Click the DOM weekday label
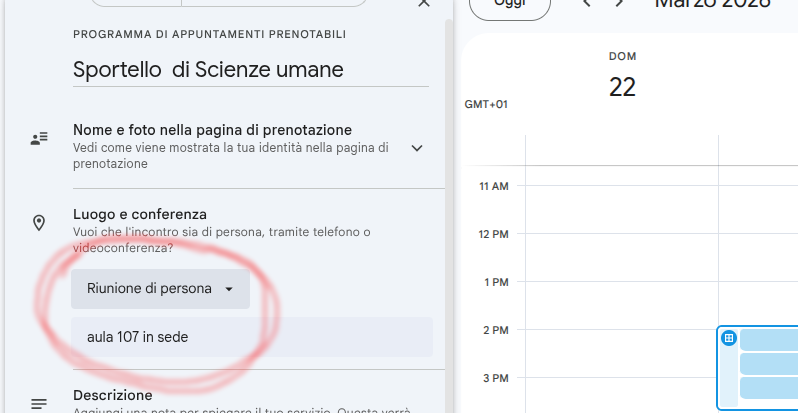Viewport: 798px width, 413px height. click(622, 56)
